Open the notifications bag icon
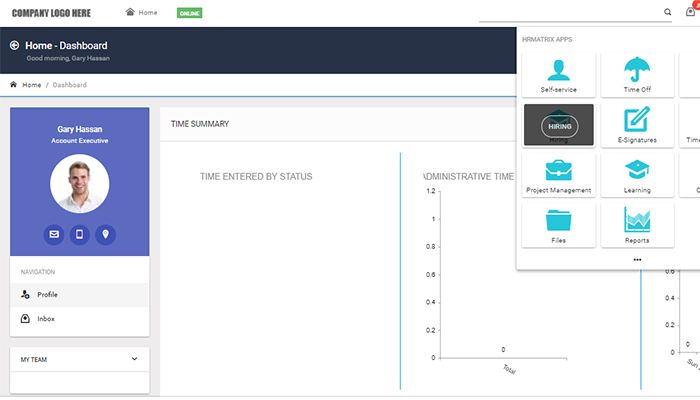This screenshot has height=400, width=700. (x=690, y=12)
